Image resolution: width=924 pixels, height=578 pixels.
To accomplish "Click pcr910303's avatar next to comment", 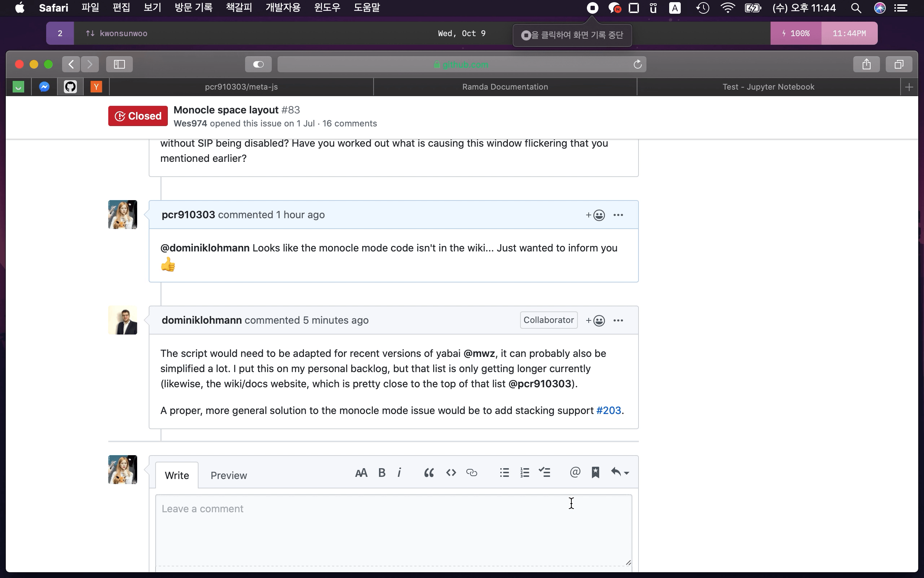I will pos(123,215).
